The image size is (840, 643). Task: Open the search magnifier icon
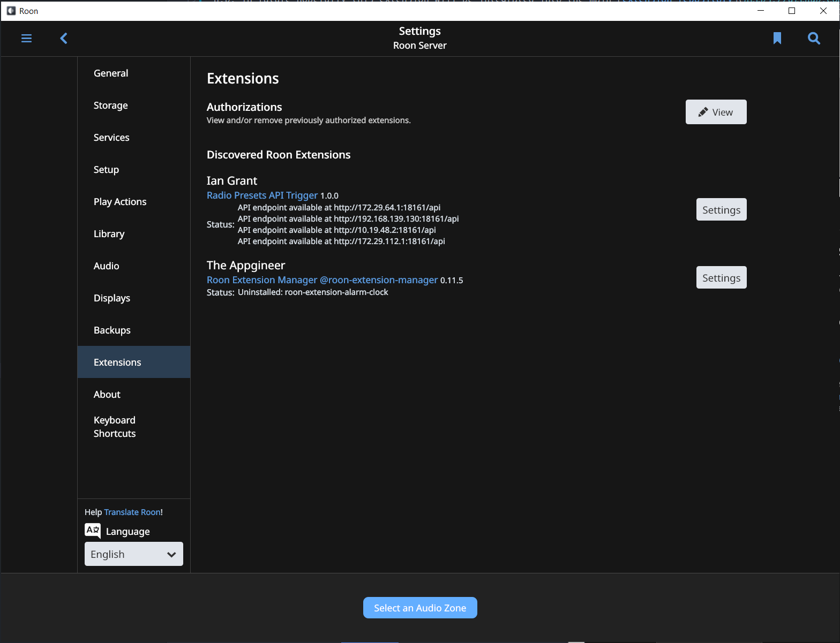click(814, 38)
